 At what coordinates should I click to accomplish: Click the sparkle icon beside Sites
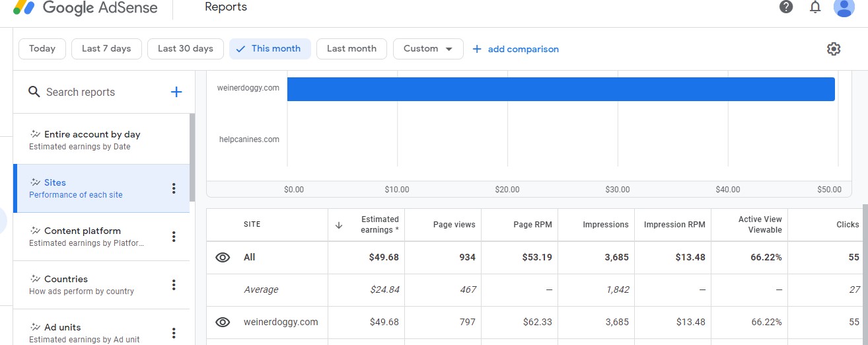click(x=35, y=182)
